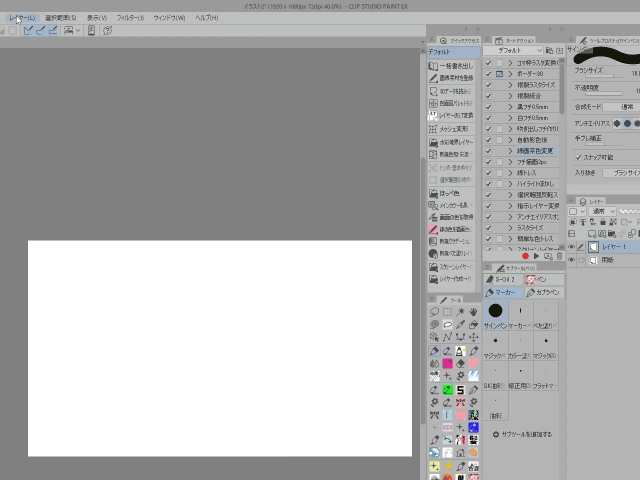Select the house-shaped tool icon
The height and width of the screenshot is (480, 640).
tap(460, 453)
